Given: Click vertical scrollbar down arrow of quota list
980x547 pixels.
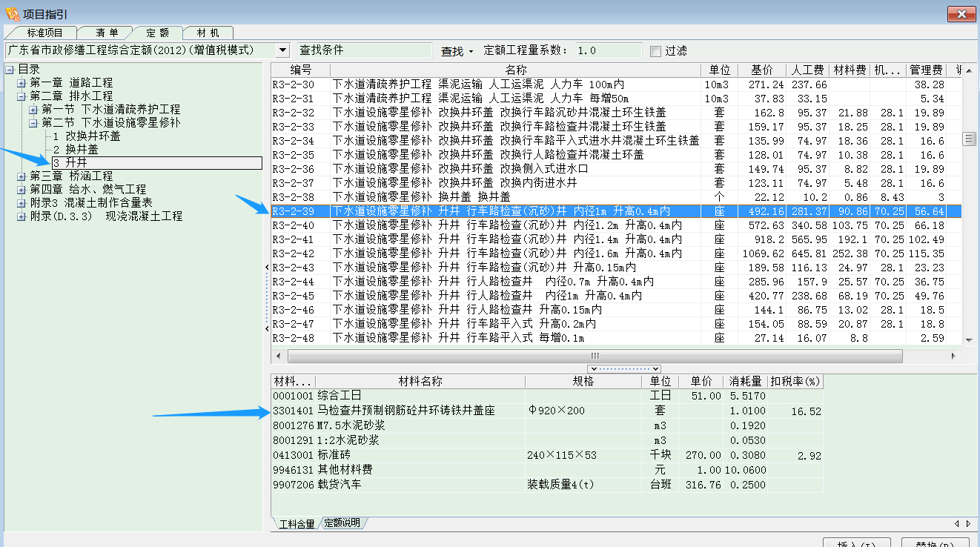Looking at the screenshot, I should 968,339.
